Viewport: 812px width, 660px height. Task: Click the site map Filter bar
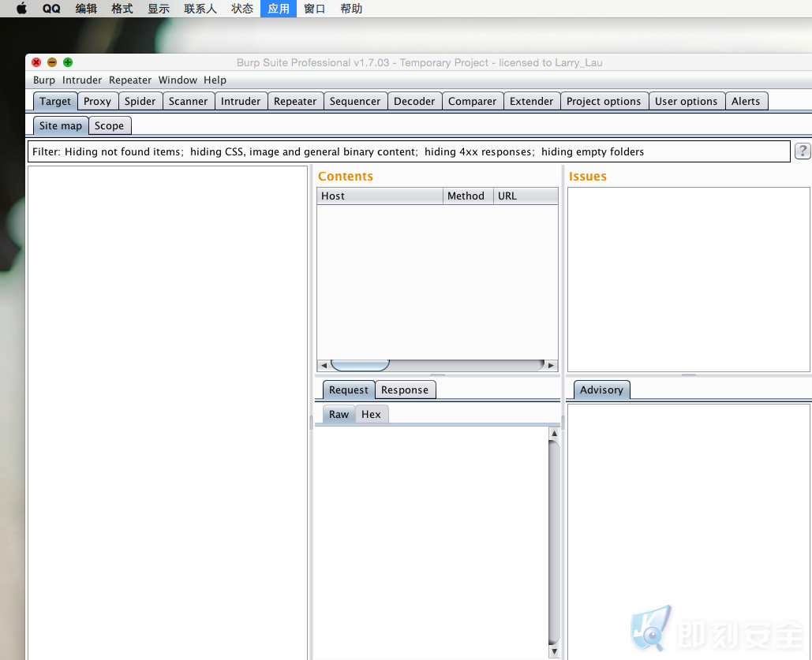pos(409,151)
